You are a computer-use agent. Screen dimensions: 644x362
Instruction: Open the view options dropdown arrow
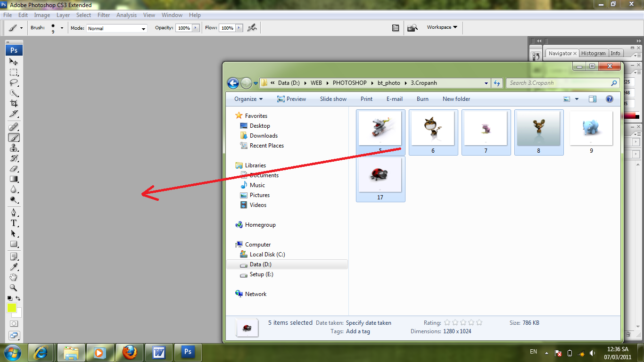point(577,99)
